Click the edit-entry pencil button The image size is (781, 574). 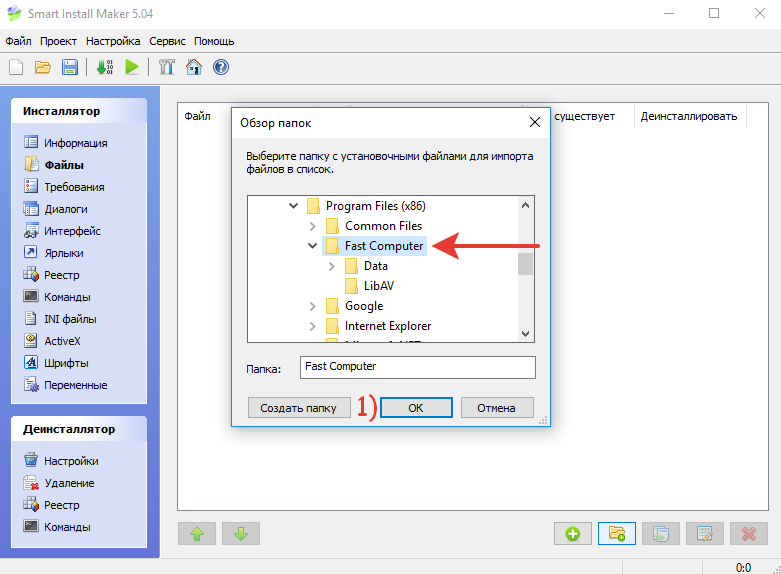(x=705, y=534)
